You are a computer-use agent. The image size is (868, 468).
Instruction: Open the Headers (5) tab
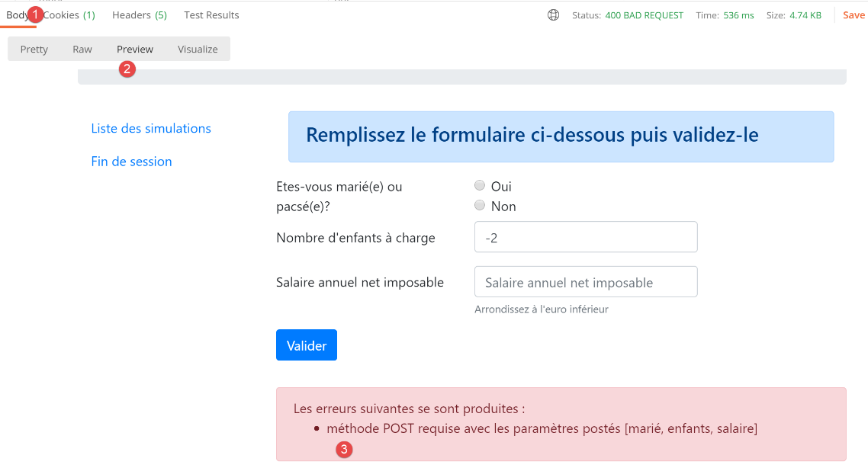[x=140, y=15]
